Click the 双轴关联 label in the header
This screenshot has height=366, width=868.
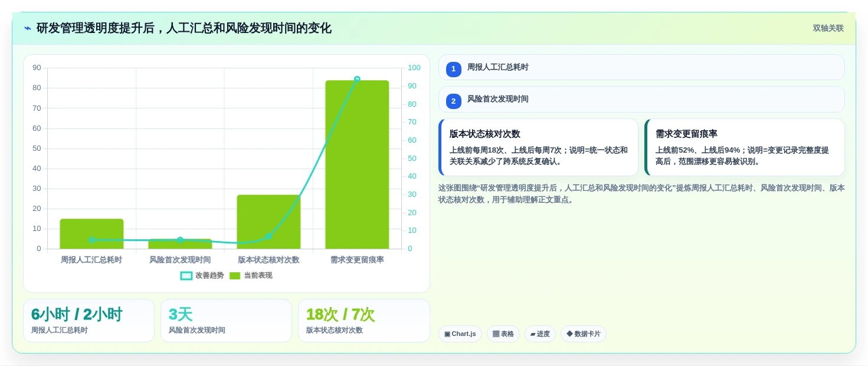click(828, 28)
